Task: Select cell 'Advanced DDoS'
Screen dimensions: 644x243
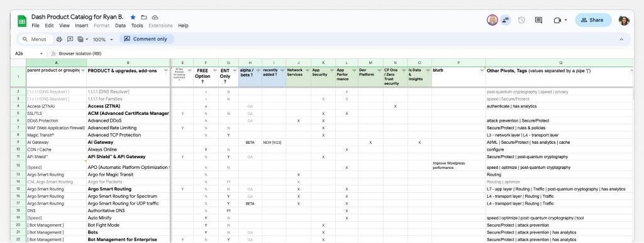Action: [128, 121]
